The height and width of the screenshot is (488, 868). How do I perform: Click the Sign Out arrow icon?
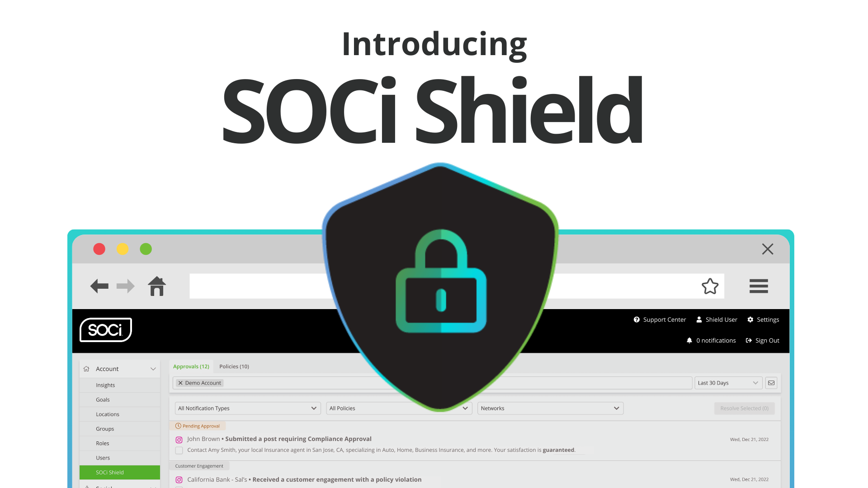coord(749,340)
